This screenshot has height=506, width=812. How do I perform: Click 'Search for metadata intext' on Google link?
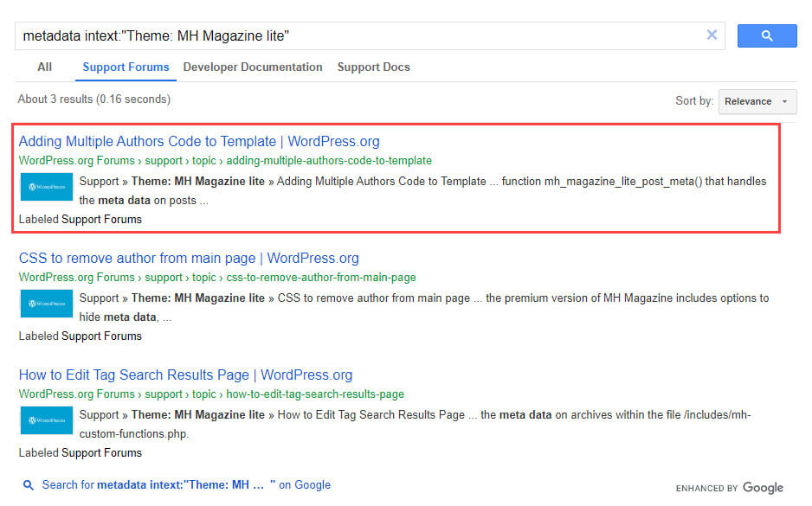pyautogui.click(x=186, y=484)
